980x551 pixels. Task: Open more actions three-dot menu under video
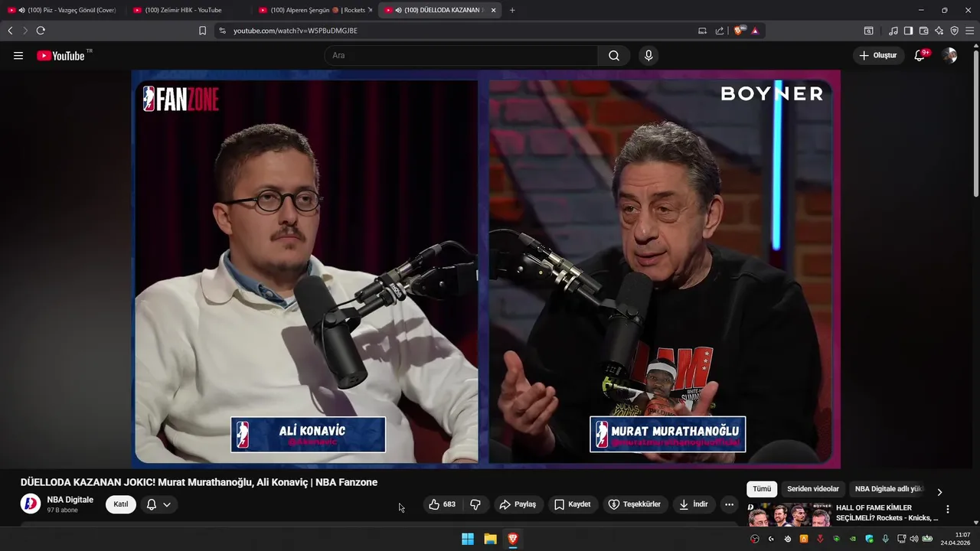[x=729, y=504]
